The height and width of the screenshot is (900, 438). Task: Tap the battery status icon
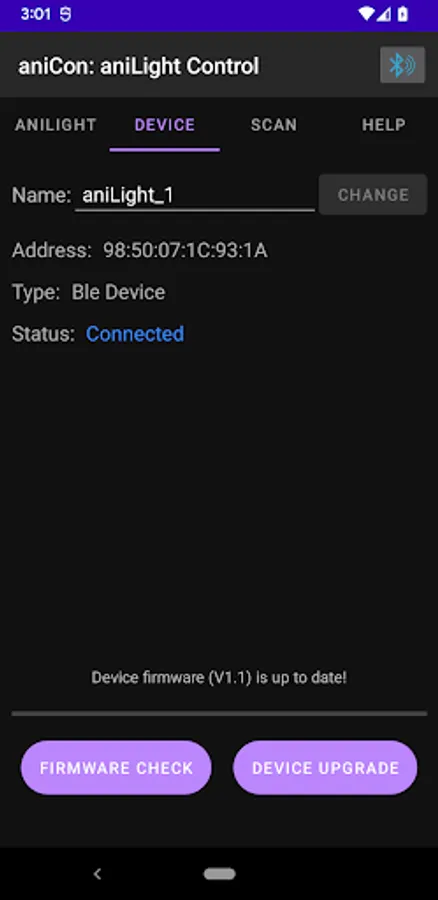pos(403,14)
